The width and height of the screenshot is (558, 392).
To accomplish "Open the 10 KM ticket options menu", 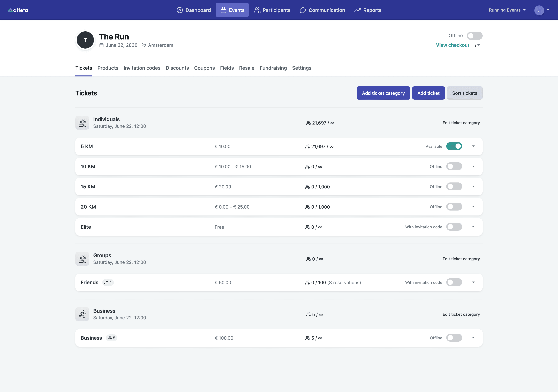I will click(472, 166).
